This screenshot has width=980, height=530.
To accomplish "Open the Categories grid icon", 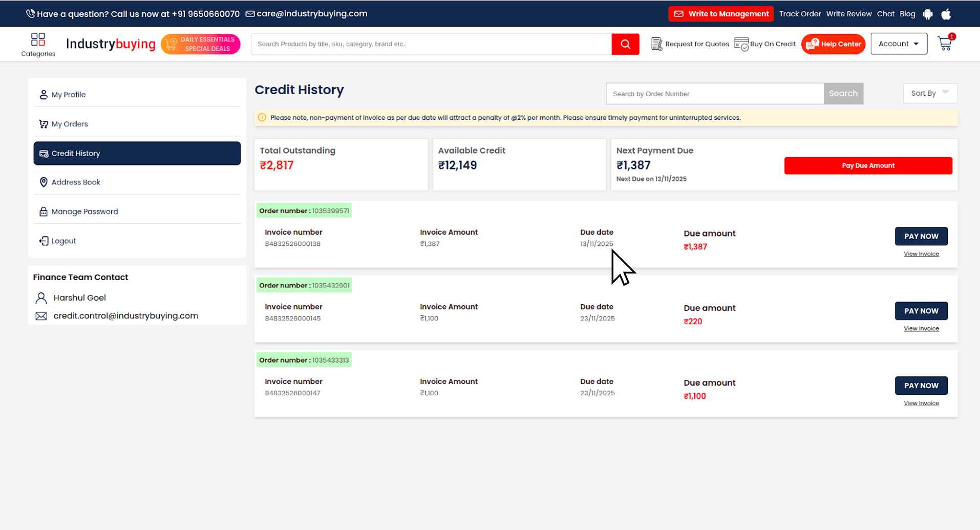I will [38, 40].
